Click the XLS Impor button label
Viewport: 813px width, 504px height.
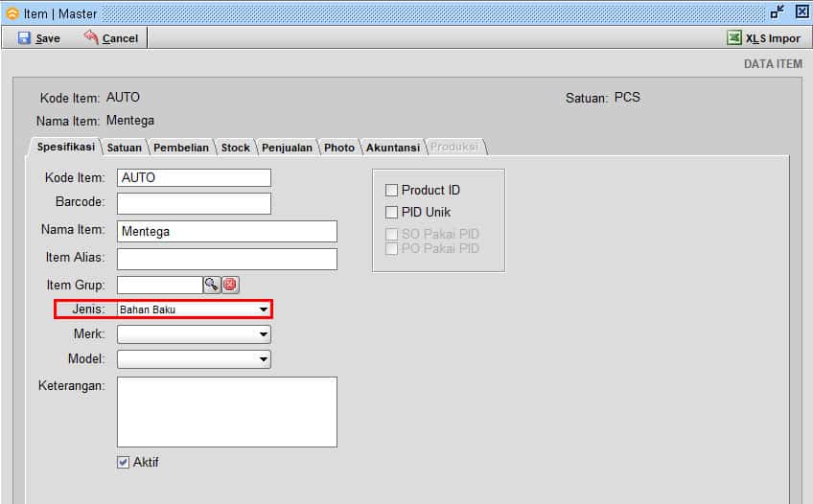[x=773, y=38]
